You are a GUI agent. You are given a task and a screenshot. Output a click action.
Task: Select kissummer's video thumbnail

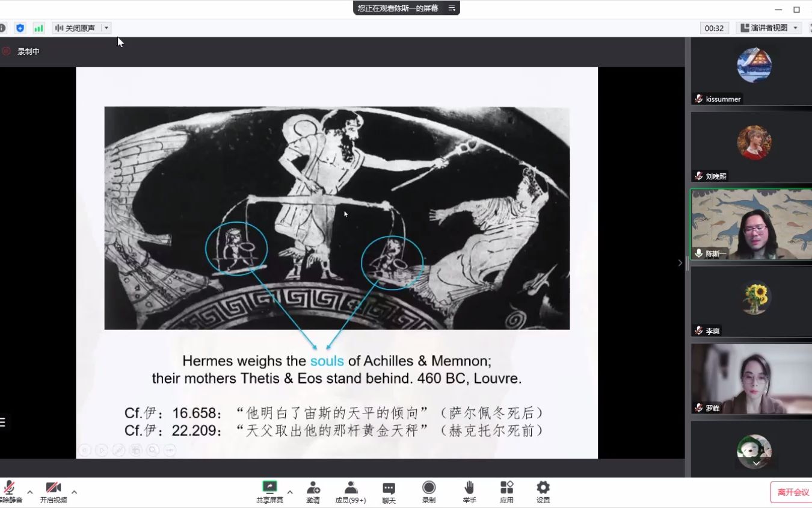751,70
